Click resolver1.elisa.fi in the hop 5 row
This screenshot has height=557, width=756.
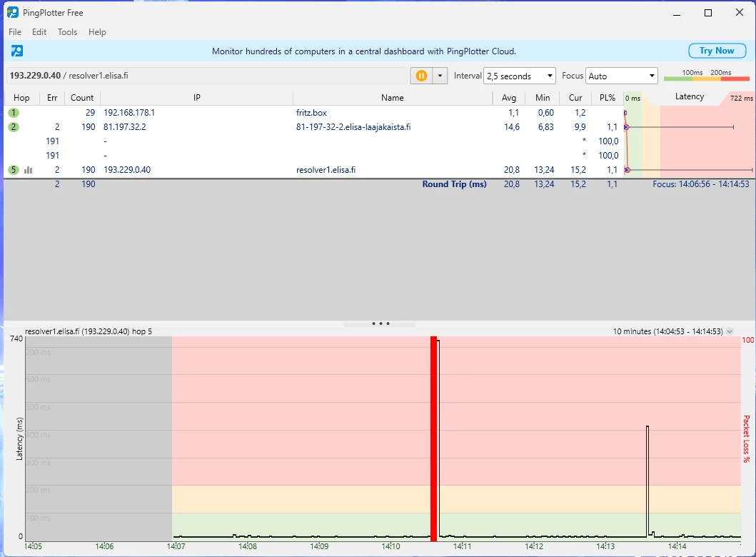(x=326, y=170)
